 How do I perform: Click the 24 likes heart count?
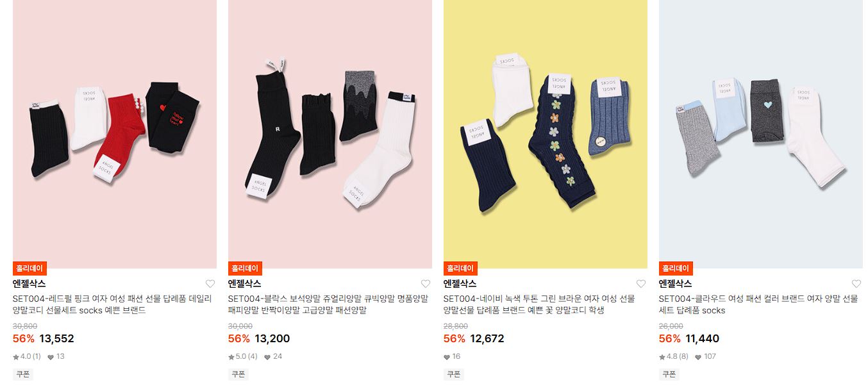click(273, 356)
